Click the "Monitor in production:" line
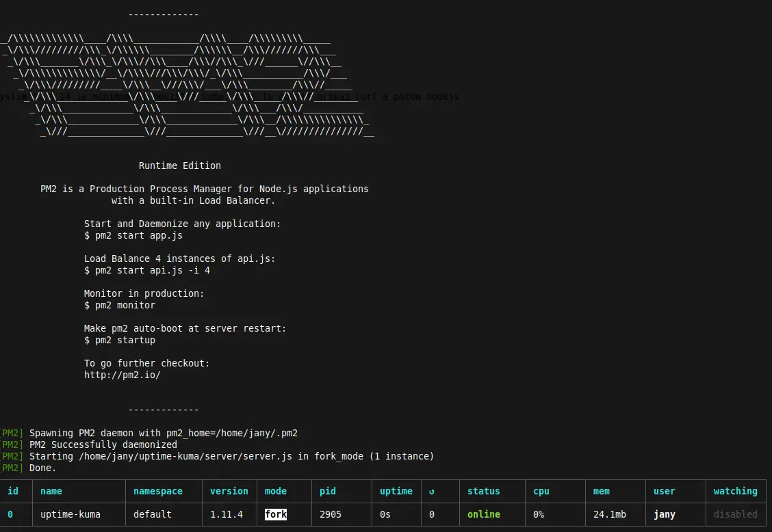The width and height of the screenshot is (772, 532). (x=144, y=294)
